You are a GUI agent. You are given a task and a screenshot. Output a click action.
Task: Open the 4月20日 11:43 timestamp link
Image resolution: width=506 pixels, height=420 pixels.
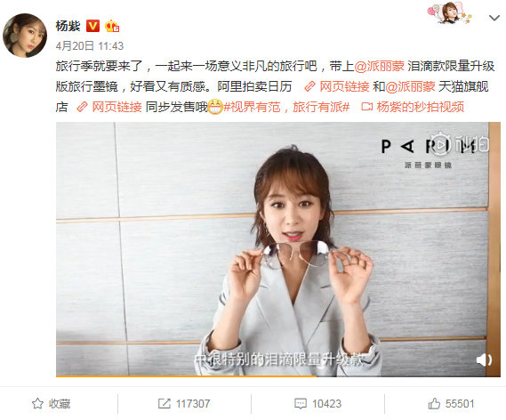[90, 46]
